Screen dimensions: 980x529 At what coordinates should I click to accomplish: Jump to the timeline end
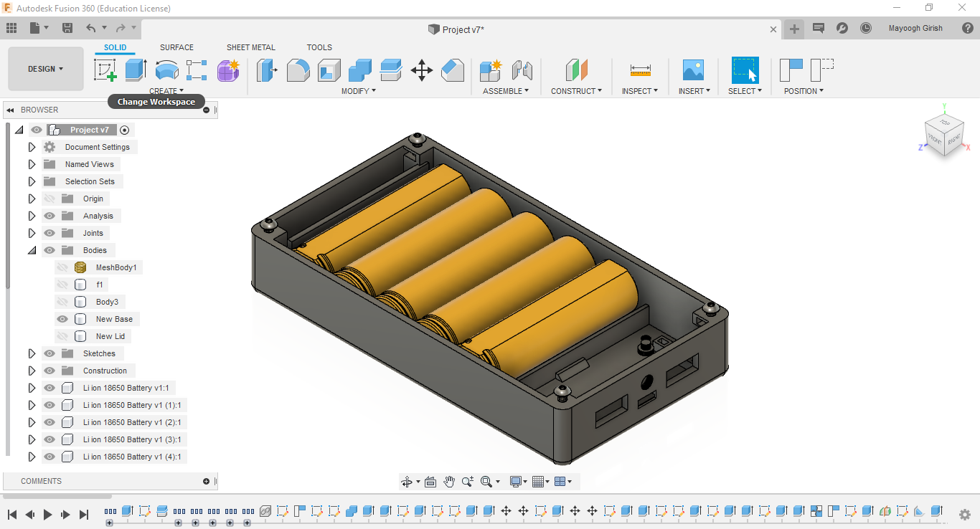(84, 515)
